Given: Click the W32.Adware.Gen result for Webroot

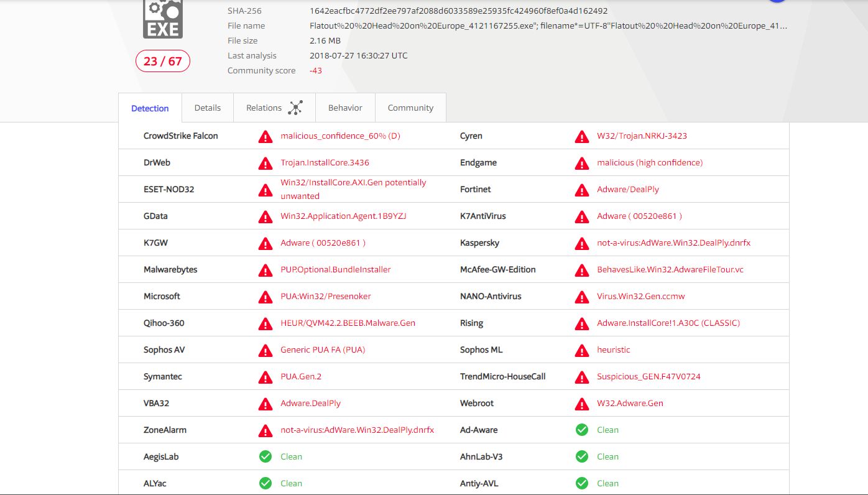Looking at the screenshot, I should [x=630, y=403].
